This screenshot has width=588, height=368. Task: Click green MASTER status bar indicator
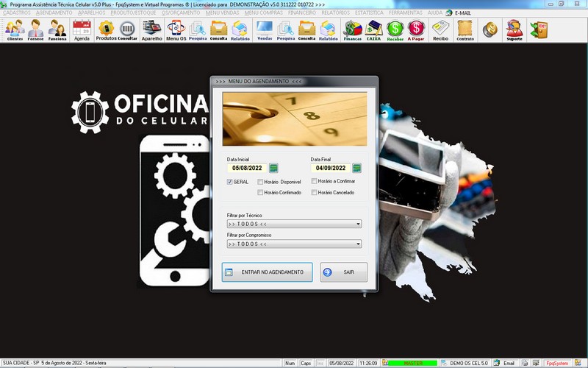412,363
